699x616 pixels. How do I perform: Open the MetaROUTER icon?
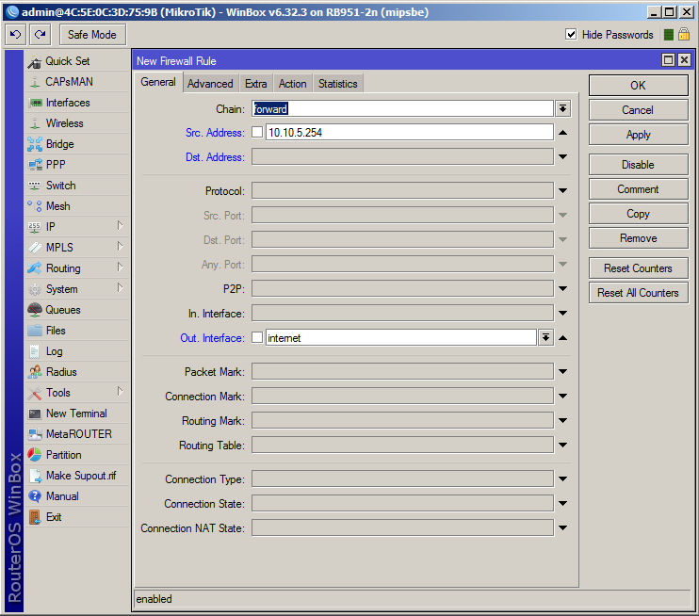(x=34, y=434)
